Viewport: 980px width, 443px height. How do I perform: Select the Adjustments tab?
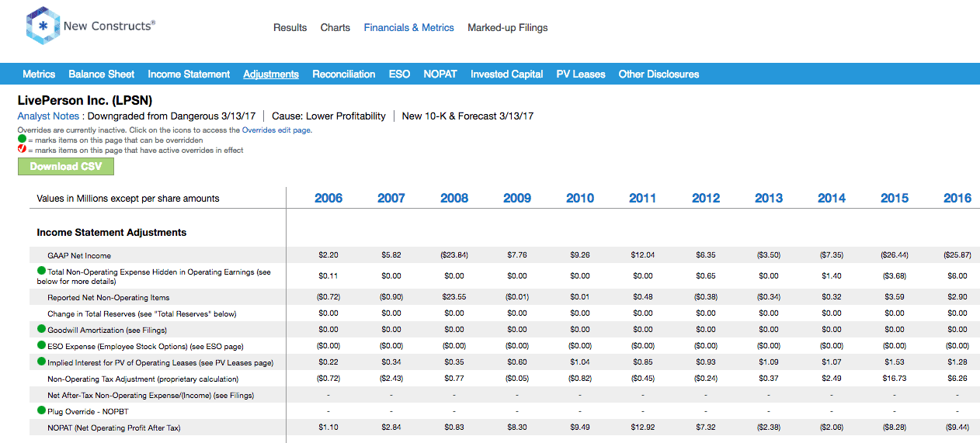click(x=271, y=74)
